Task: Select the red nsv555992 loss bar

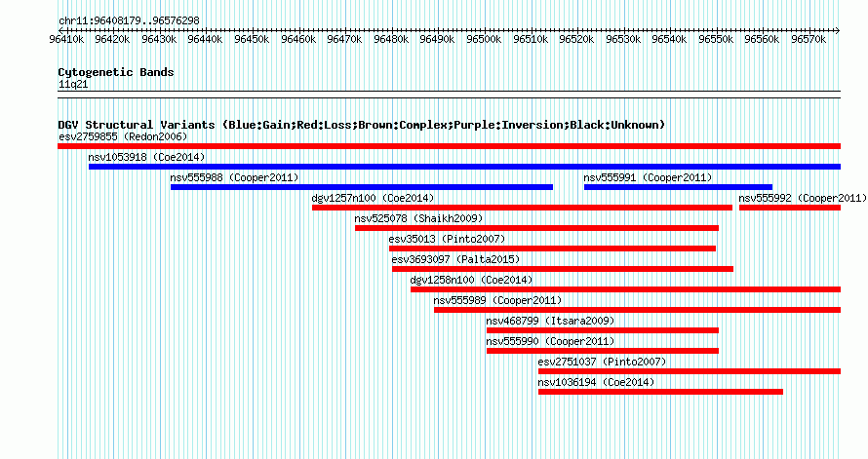Action: tap(790, 208)
